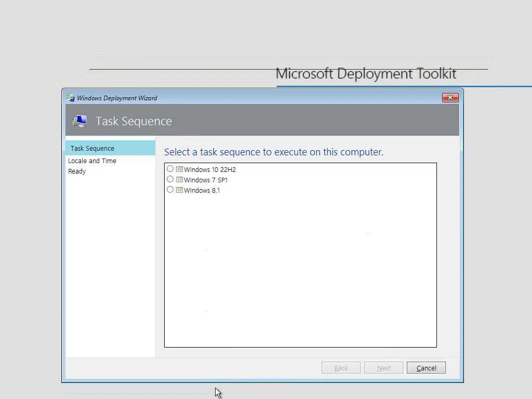Click the Cancel button

coord(426,368)
